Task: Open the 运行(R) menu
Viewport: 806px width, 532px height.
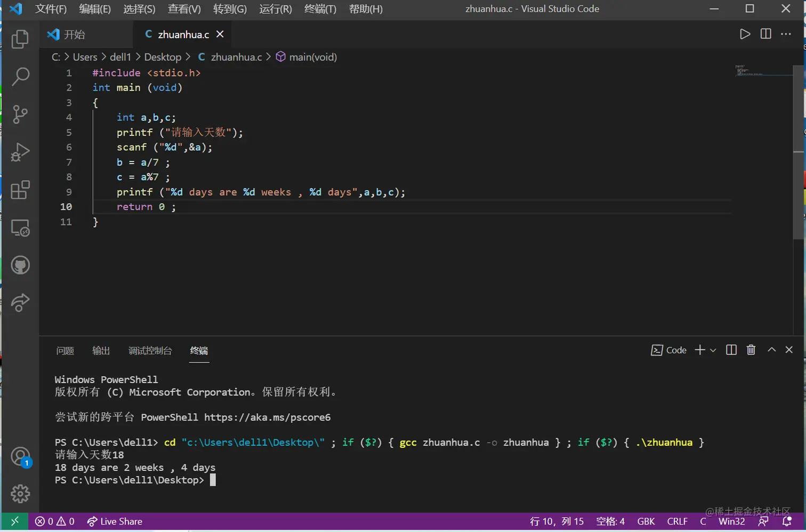Action: pos(276,9)
